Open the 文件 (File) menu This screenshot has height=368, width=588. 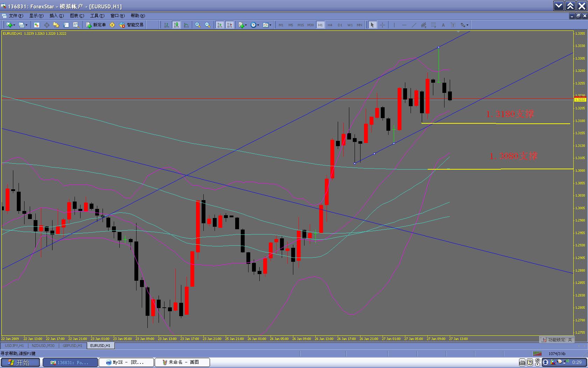click(16, 16)
